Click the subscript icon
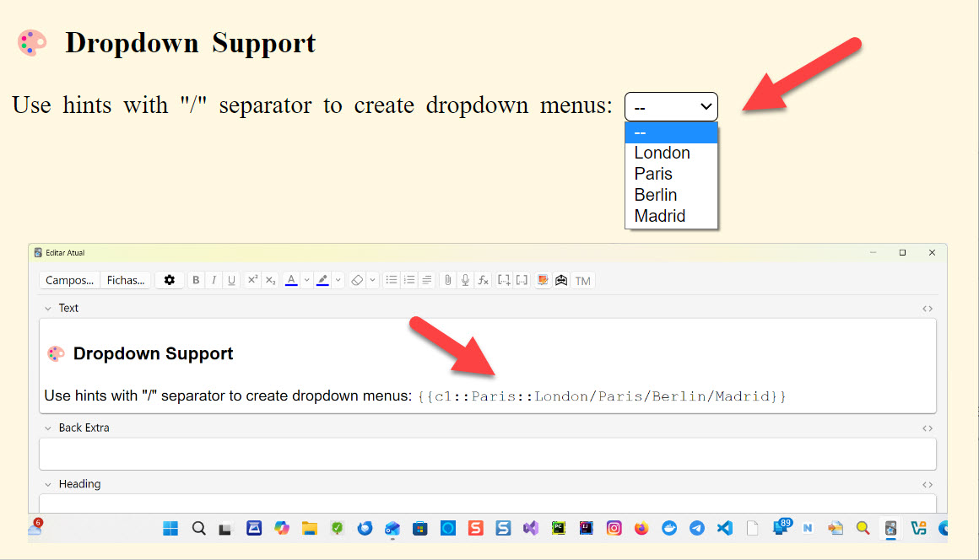Viewport: 979px width, 560px height. coord(270,280)
